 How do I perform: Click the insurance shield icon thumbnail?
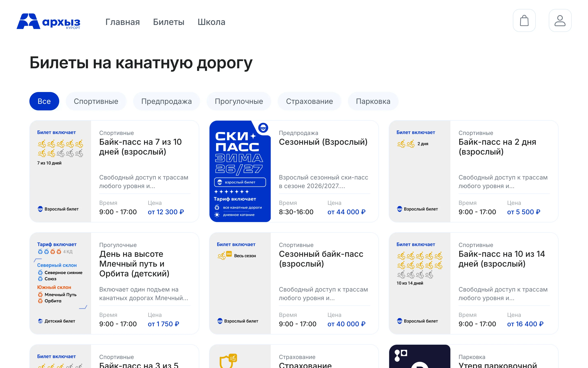pos(228,361)
